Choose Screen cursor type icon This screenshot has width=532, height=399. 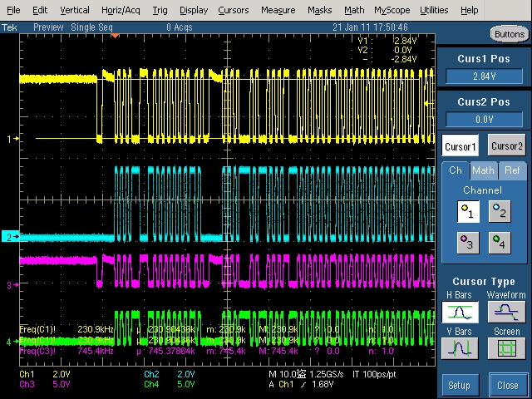click(x=507, y=348)
